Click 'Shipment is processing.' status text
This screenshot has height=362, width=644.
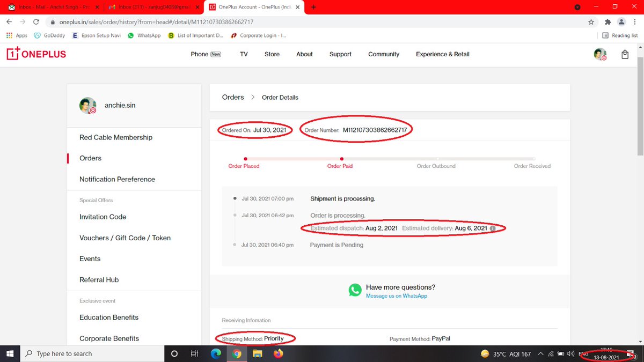(x=342, y=198)
